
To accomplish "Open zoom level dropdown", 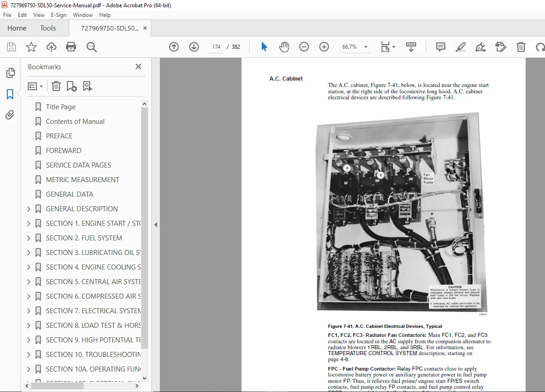I will coord(366,47).
